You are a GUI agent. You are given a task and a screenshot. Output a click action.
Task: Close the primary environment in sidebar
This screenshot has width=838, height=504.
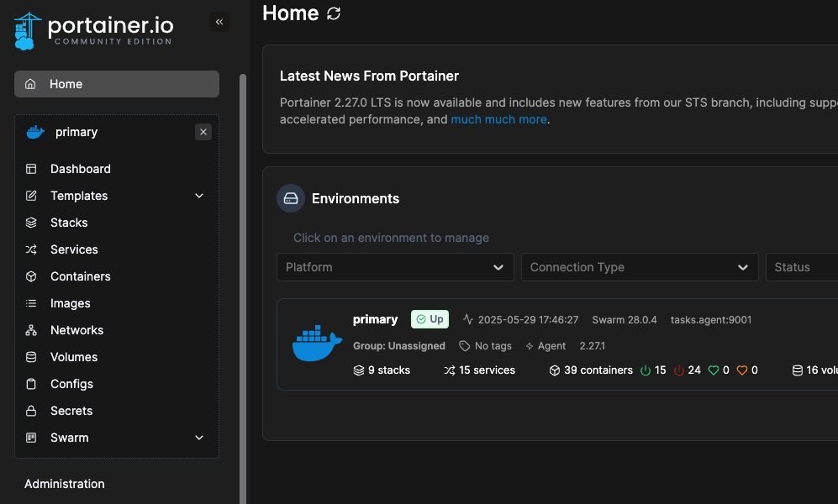click(x=203, y=132)
